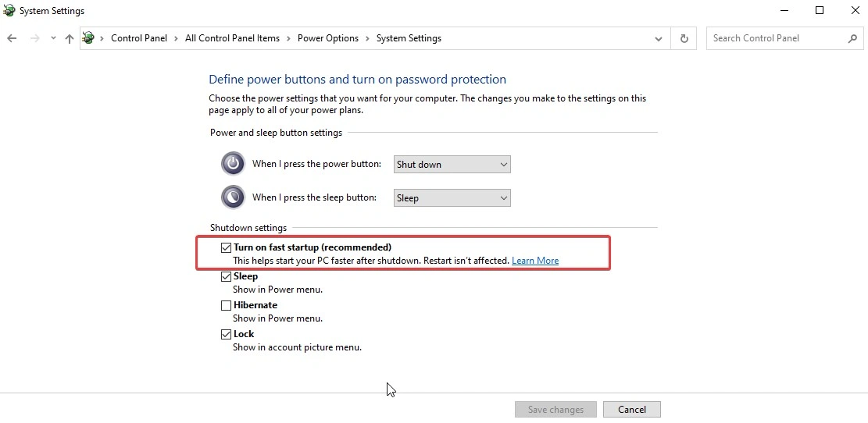Navigate to All Control Panel Items breadcrumb
The width and height of the screenshot is (868, 423).
tap(233, 38)
